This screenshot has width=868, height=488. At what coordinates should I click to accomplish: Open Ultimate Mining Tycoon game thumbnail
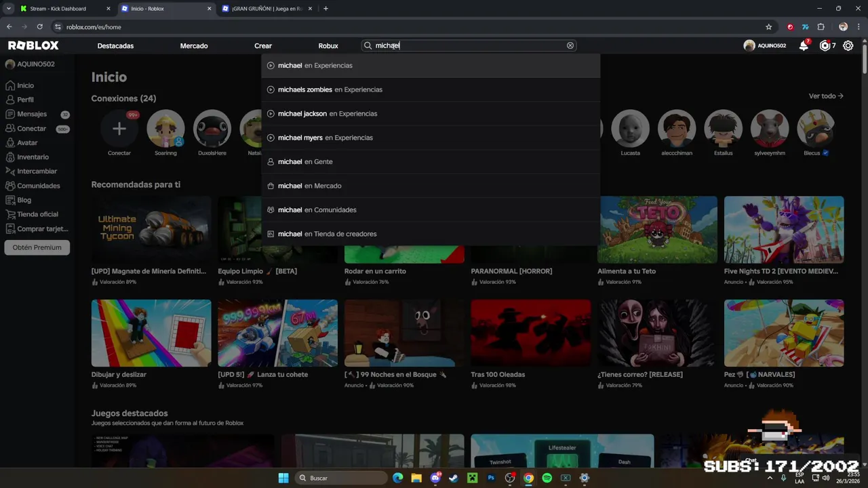coord(151,230)
